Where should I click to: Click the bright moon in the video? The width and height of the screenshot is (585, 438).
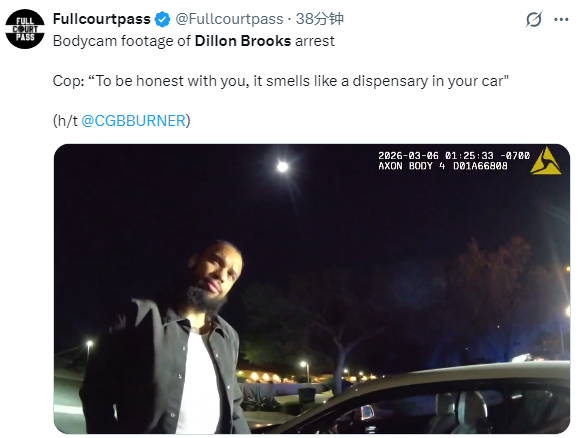pos(282,167)
